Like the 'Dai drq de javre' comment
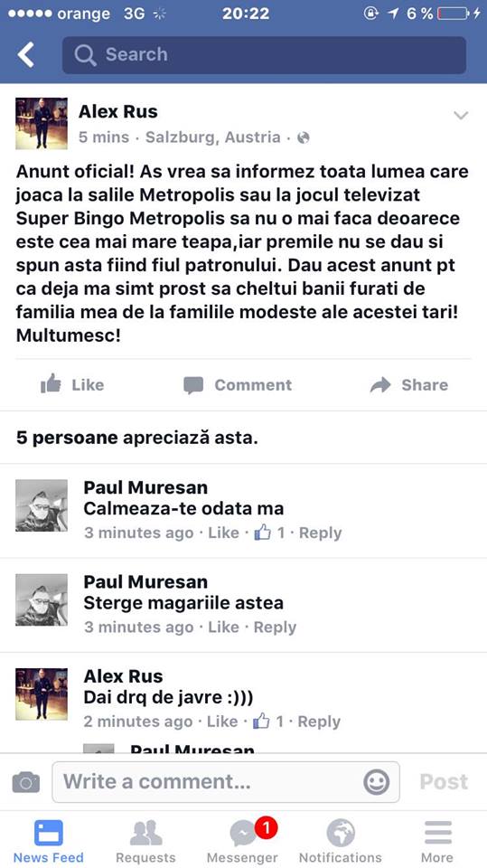The image size is (487, 868). 222,722
